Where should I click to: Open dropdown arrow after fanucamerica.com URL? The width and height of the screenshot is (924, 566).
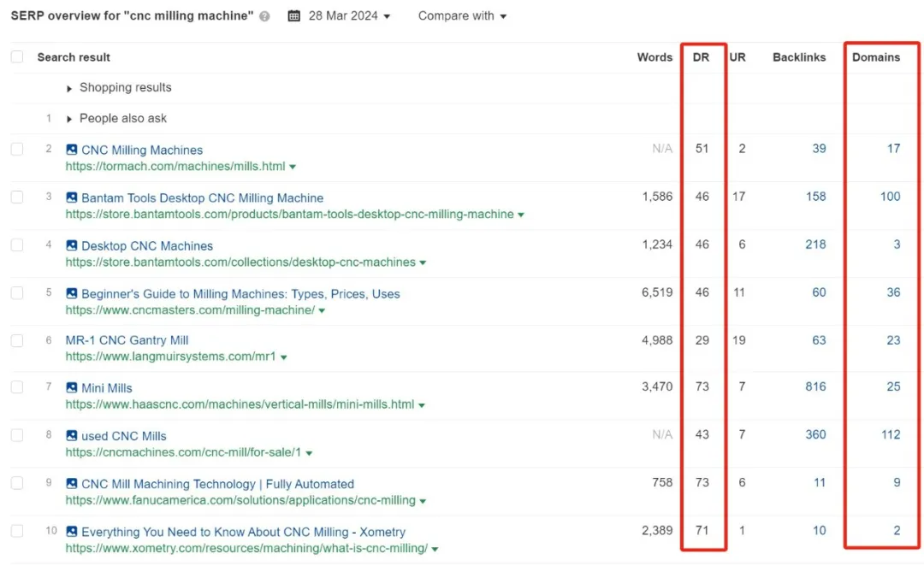[423, 501]
